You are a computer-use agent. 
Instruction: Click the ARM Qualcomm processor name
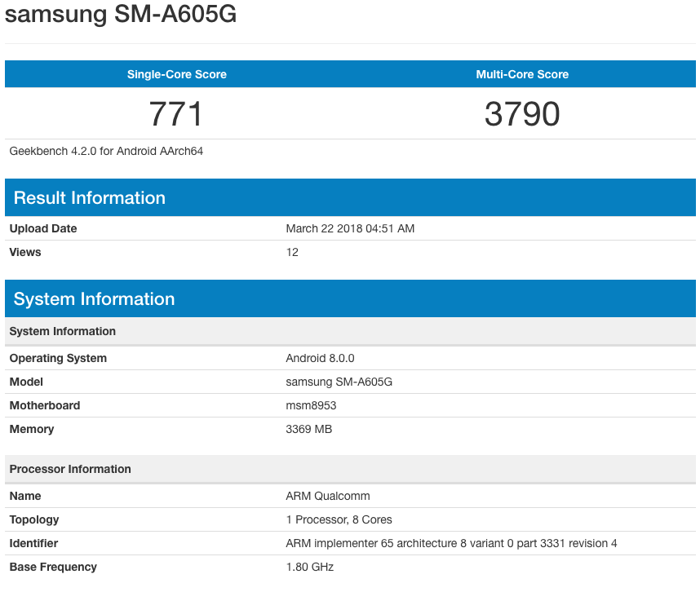pyautogui.click(x=328, y=496)
